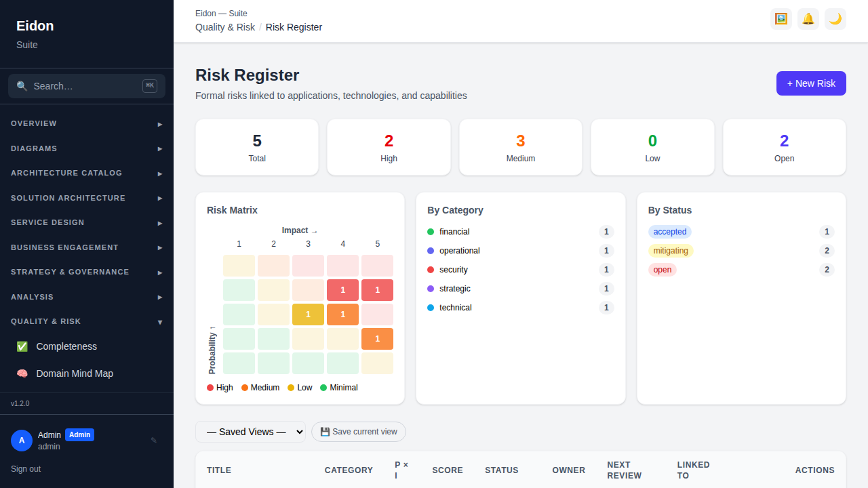This screenshot has width=868, height=488.
Task: Click the ⌘K shortcut badge
Action: pyautogui.click(x=150, y=86)
